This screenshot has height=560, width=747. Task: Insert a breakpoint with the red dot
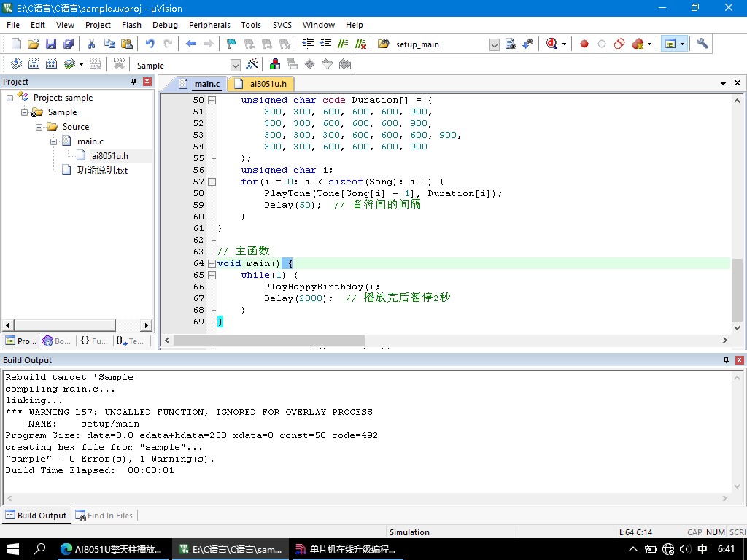click(x=584, y=44)
